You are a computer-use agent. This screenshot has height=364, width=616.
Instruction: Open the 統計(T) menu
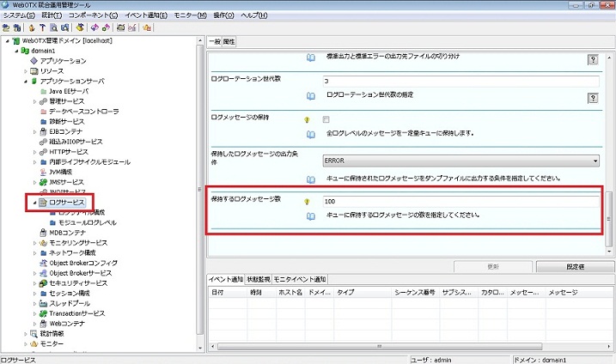(x=52, y=15)
